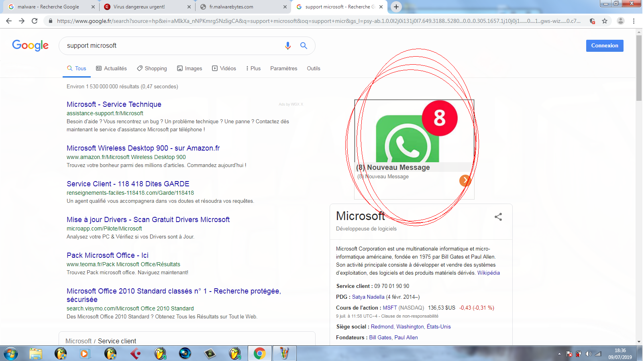Go forward in browser history
The width and height of the screenshot is (644, 361).
coord(22,21)
